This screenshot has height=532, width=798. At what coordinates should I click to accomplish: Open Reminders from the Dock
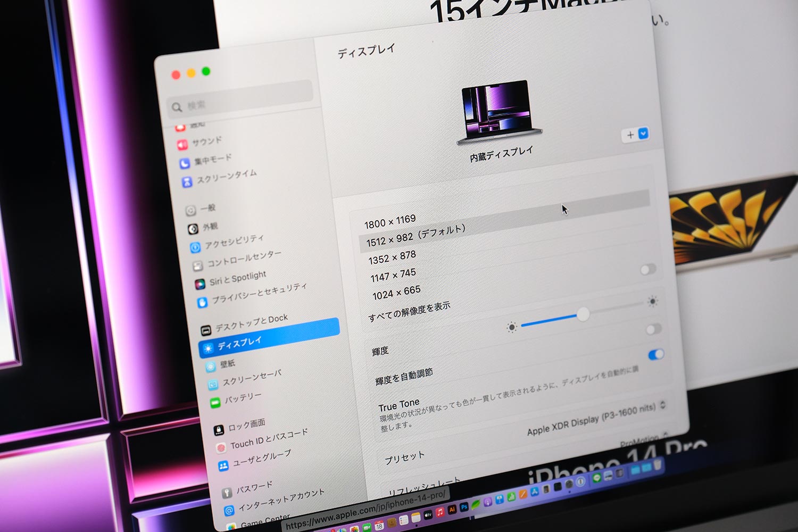tap(403, 520)
